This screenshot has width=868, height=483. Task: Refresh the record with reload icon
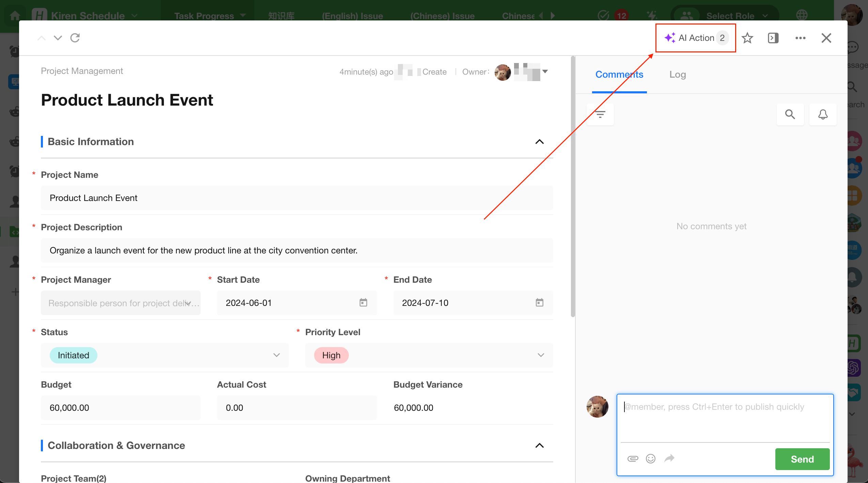(x=75, y=38)
